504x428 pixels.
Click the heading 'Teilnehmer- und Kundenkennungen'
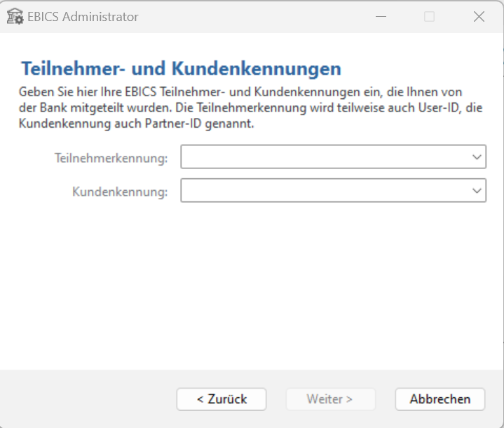[x=181, y=69]
